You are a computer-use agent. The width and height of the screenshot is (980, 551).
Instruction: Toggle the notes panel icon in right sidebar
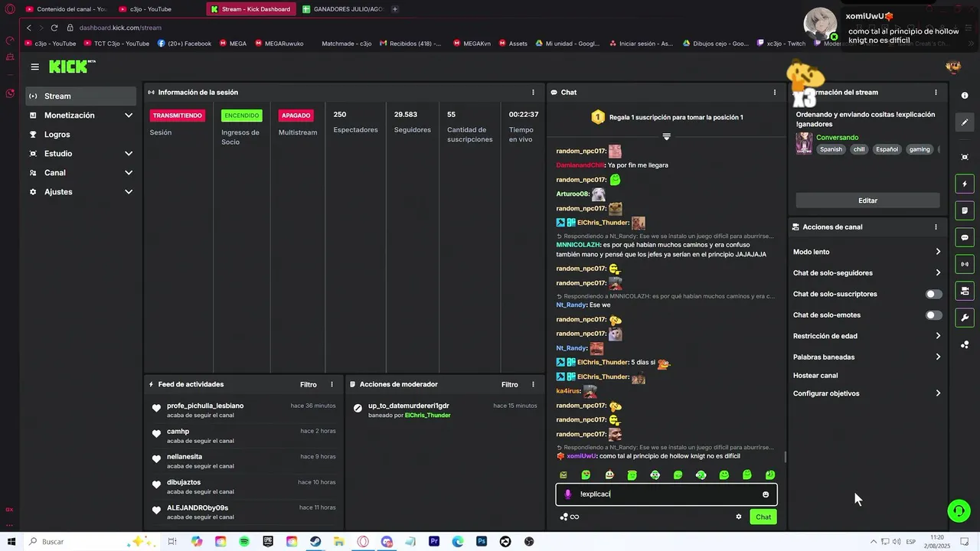[965, 210]
